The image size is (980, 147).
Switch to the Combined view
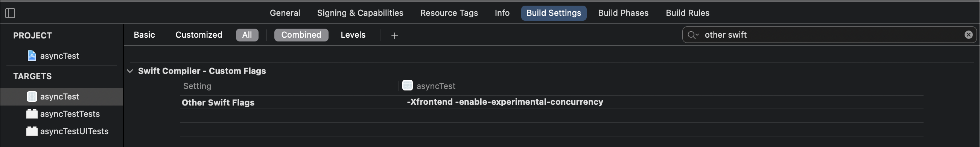(301, 35)
